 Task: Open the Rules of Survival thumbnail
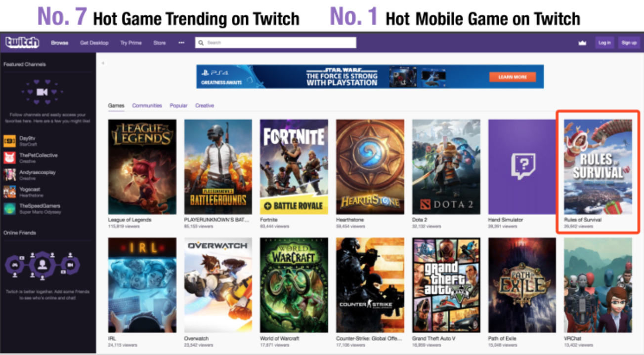point(598,167)
